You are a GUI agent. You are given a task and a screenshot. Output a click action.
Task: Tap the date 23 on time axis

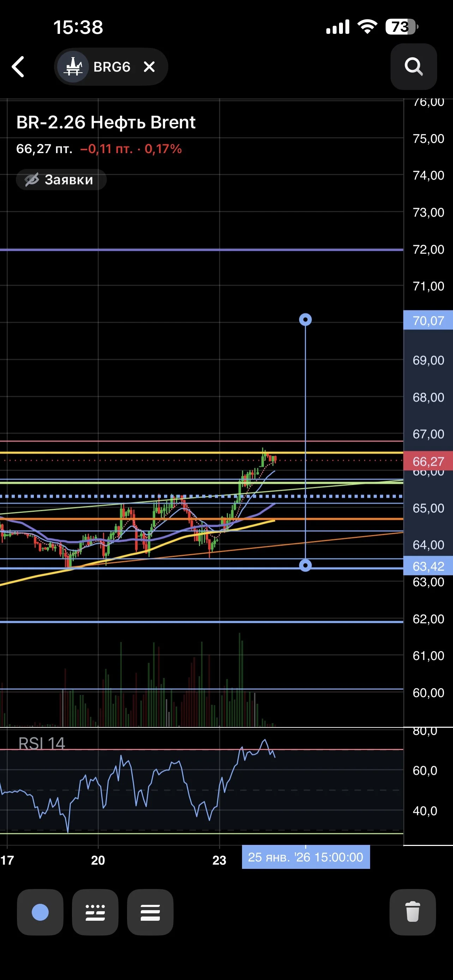(x=219, y=860)
